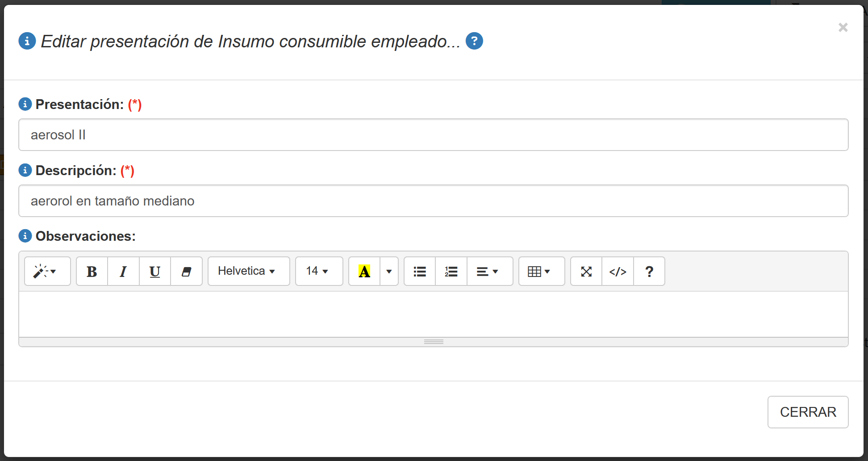Click the eraser remove-format icon
Image resolution: width=868 pixels, height=461 pixels.
tap(186, 271)
